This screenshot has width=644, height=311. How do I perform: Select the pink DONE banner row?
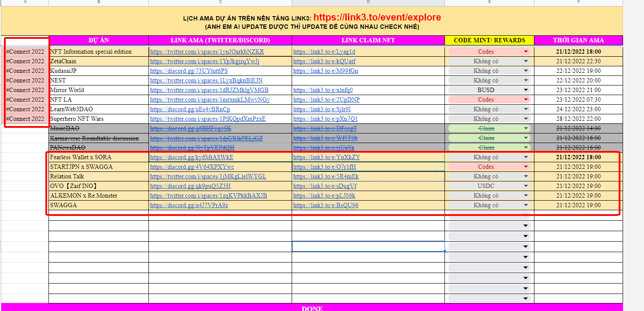(x=312, y=307)
